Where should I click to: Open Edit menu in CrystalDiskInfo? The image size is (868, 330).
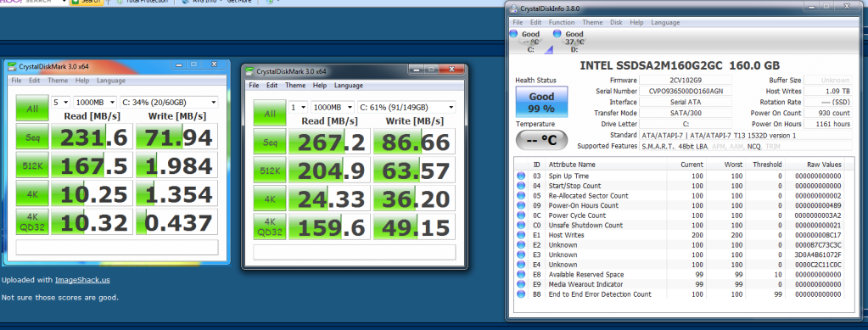[536, 23]
